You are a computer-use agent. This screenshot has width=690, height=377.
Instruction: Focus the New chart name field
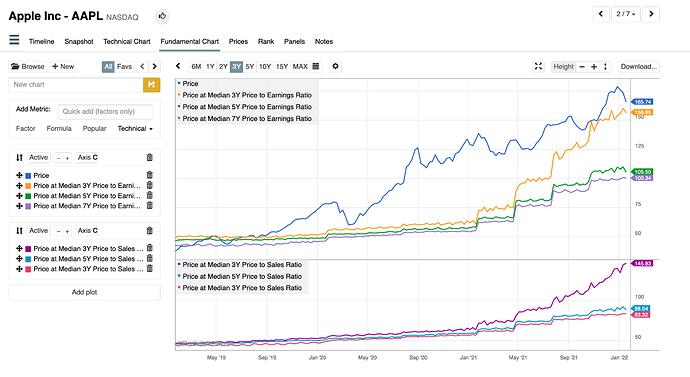pyautogui.click(x=76, y=84)
